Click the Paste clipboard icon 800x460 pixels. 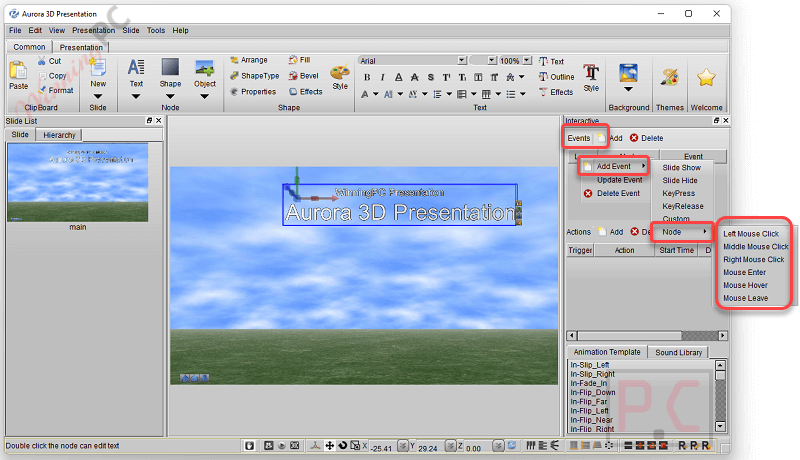pos(18,70)
